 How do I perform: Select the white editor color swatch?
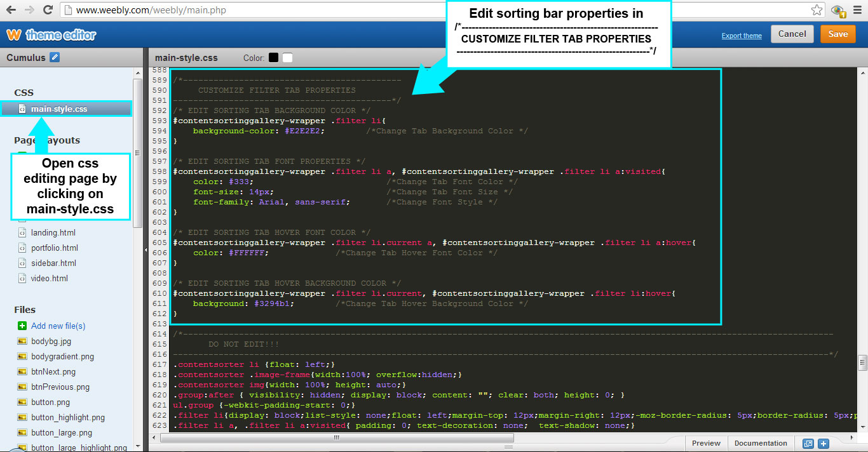[288, 58]
